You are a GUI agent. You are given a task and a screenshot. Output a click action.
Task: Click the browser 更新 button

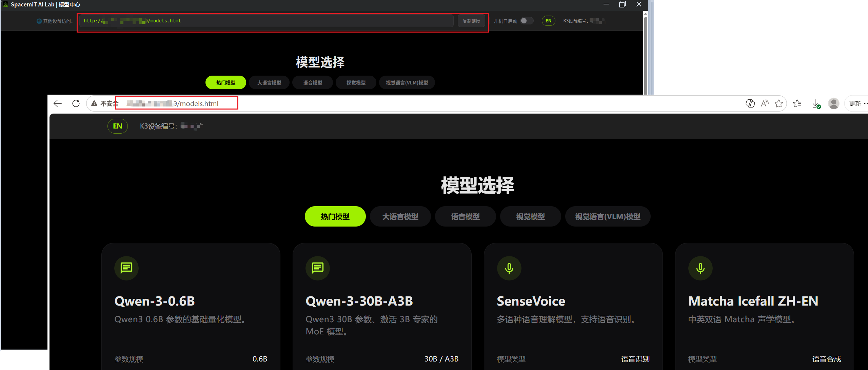click(x=855, y=103)
